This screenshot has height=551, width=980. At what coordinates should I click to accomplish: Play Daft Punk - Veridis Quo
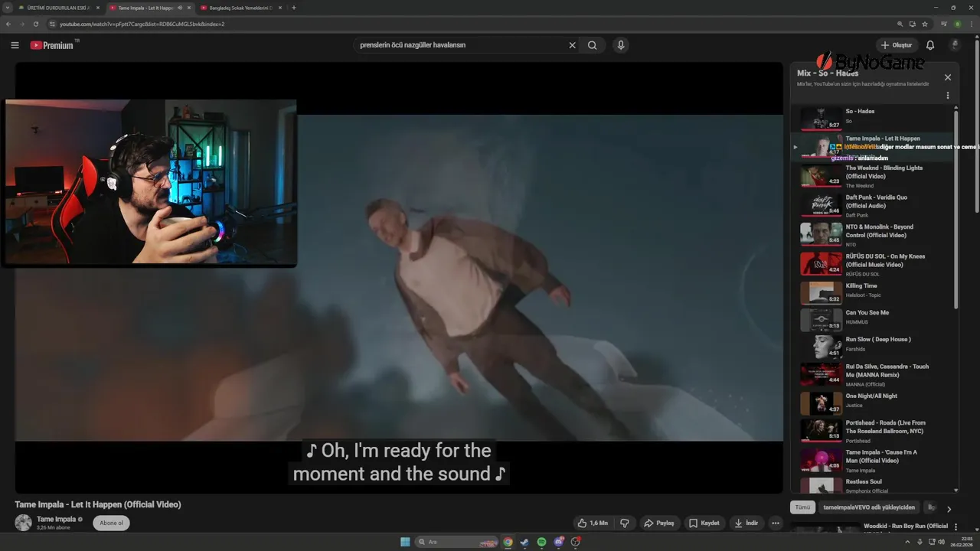(873, 205)
